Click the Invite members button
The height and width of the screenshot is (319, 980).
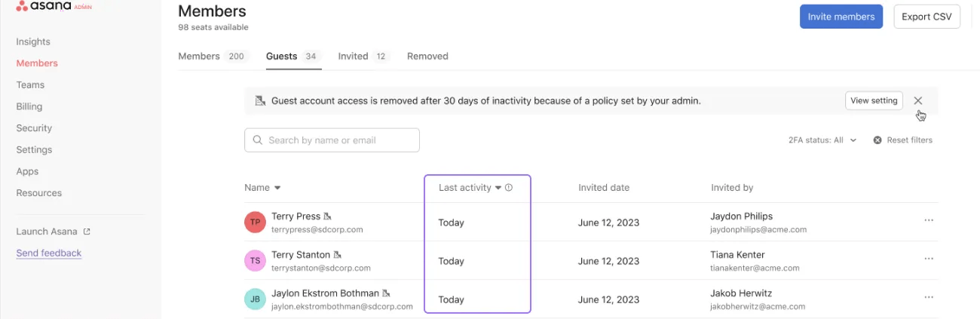pos(841,17)
